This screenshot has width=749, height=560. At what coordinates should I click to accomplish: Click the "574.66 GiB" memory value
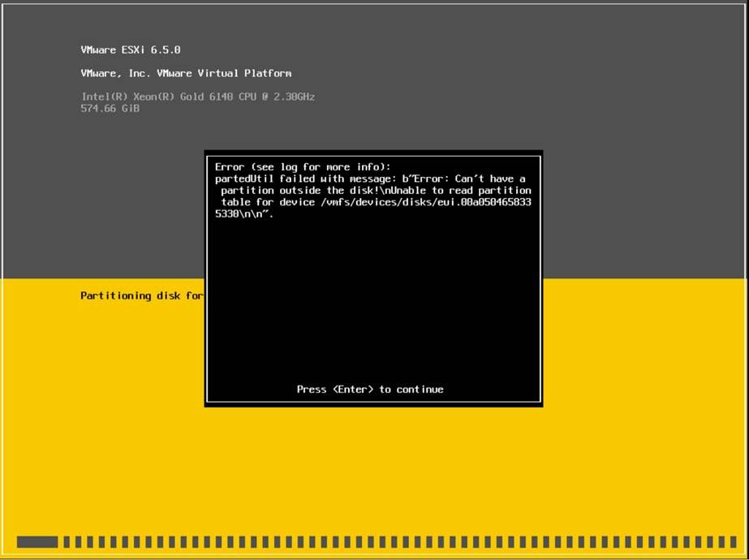point(110,109)
